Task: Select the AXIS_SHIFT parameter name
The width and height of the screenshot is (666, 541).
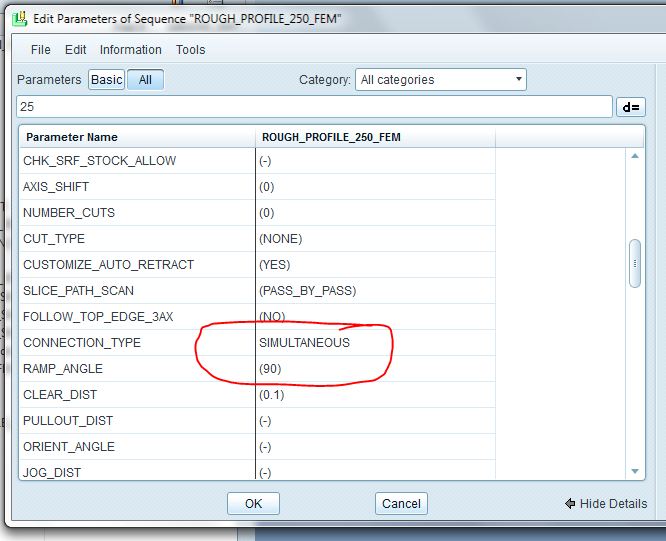Action: (x=56, y=187)
